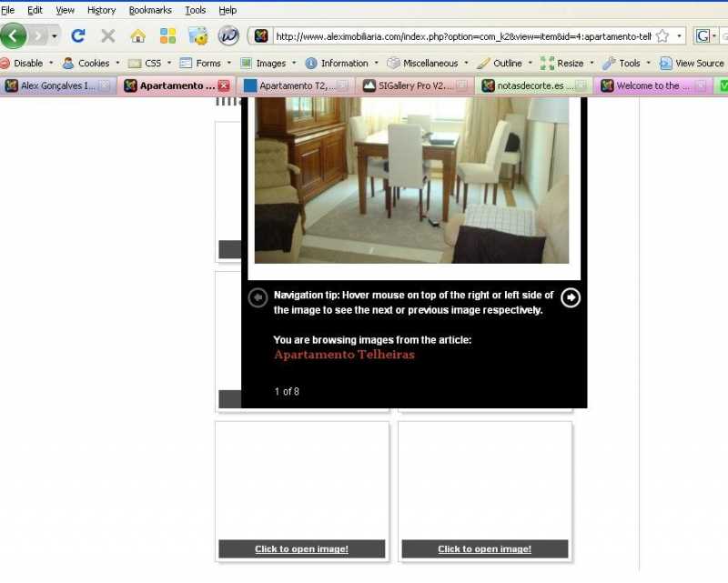Open the Apartamento Telheiras article link

(x=344, y=355)
